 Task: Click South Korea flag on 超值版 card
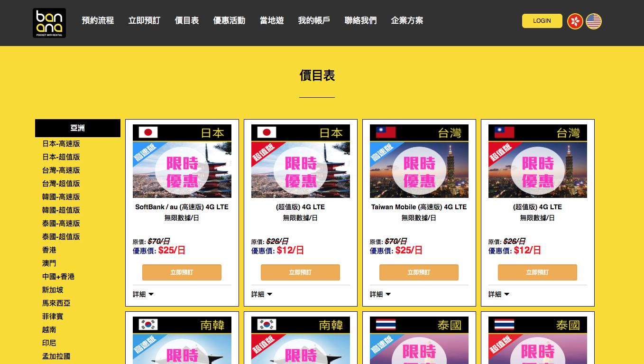(x=267, y=325)
